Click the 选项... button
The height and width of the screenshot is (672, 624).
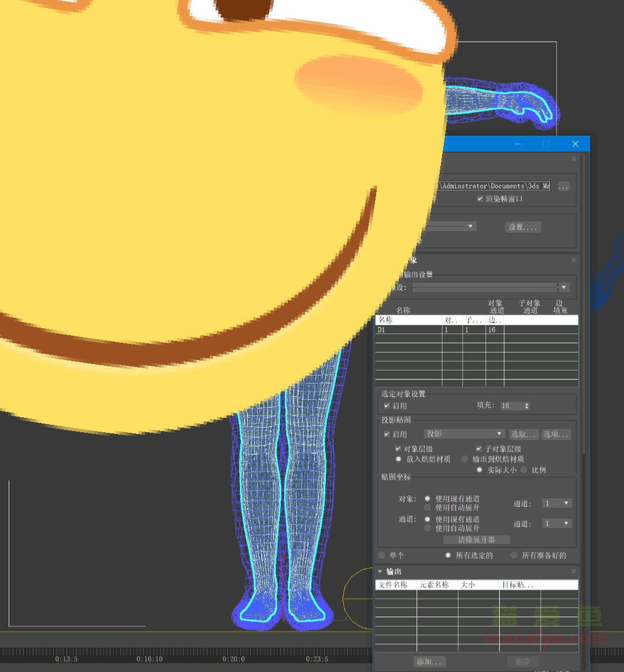556,435
